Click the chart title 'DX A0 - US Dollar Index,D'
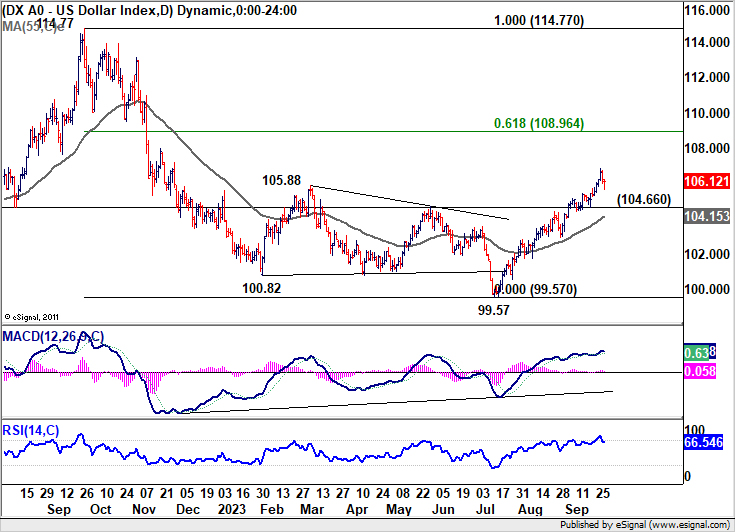 [88, 10]
